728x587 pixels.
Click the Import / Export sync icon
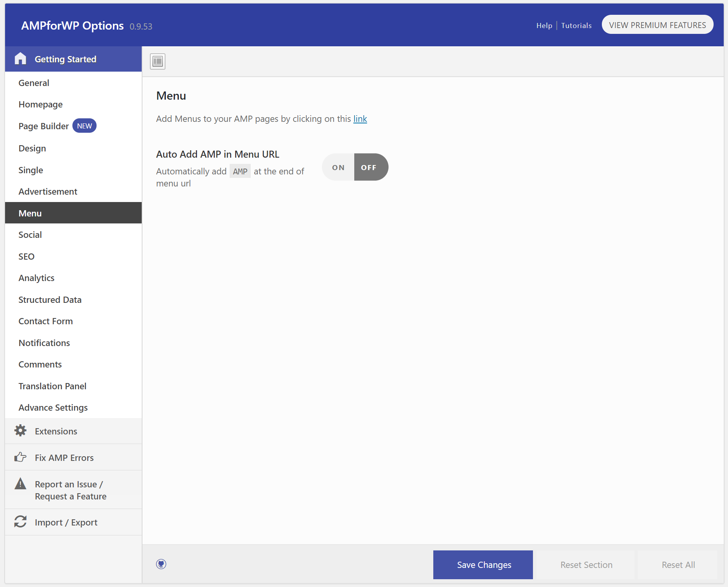20,522
